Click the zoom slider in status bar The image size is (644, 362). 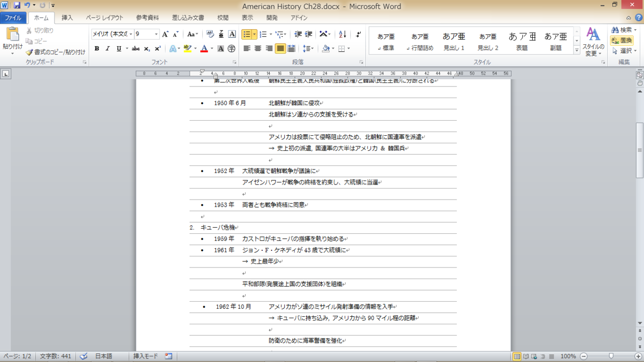click(x=611, y=356)
